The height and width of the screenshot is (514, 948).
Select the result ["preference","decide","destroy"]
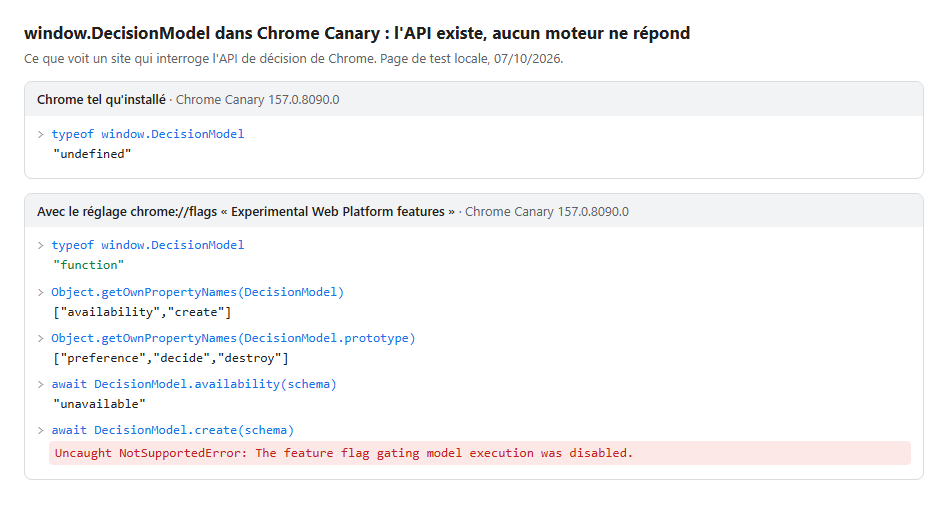tap(171, 358)
